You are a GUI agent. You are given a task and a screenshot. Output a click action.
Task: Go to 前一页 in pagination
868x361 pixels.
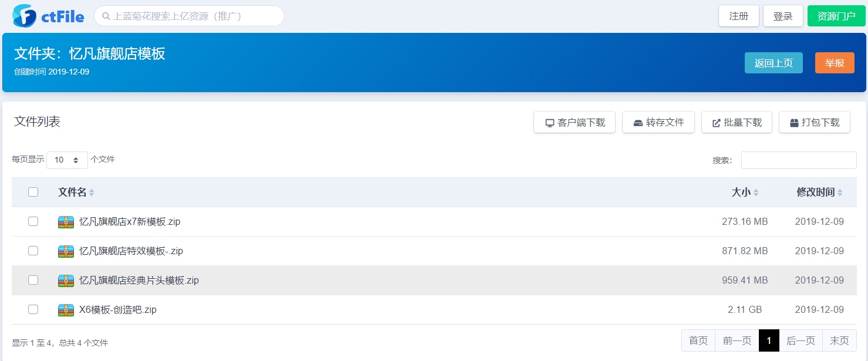pyautogui.click(x=737, y=340)
